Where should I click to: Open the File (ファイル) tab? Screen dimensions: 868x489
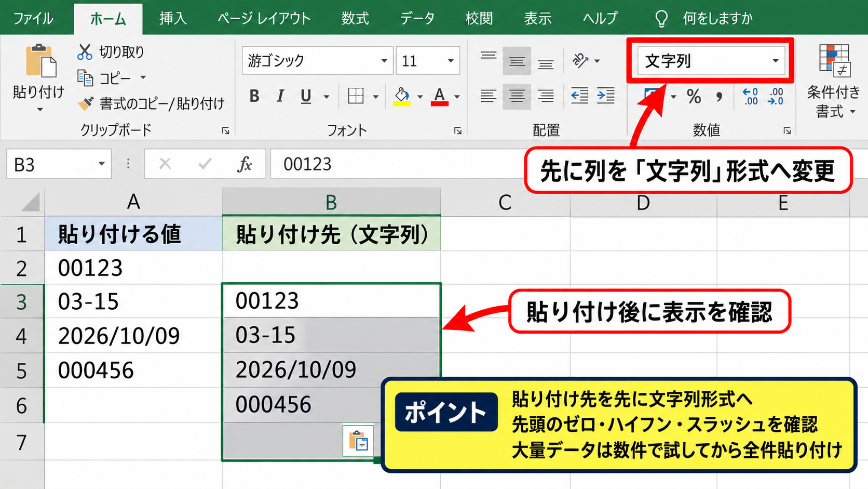coord(33,19)
